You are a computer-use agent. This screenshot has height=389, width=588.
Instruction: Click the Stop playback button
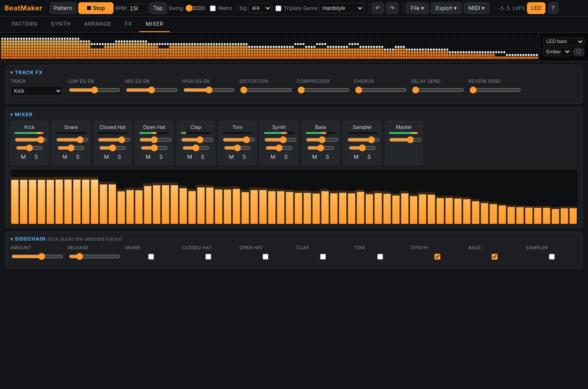coord(96,8)
